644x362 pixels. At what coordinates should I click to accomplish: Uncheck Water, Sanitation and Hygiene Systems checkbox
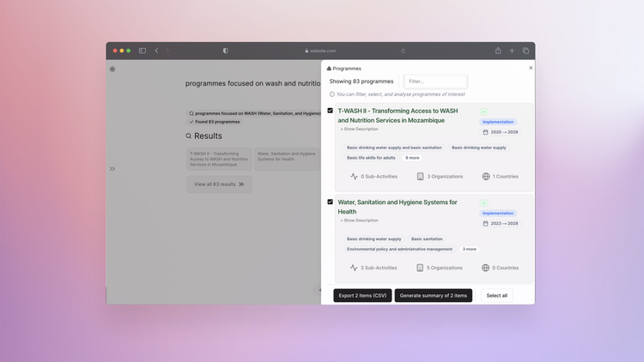331,202
